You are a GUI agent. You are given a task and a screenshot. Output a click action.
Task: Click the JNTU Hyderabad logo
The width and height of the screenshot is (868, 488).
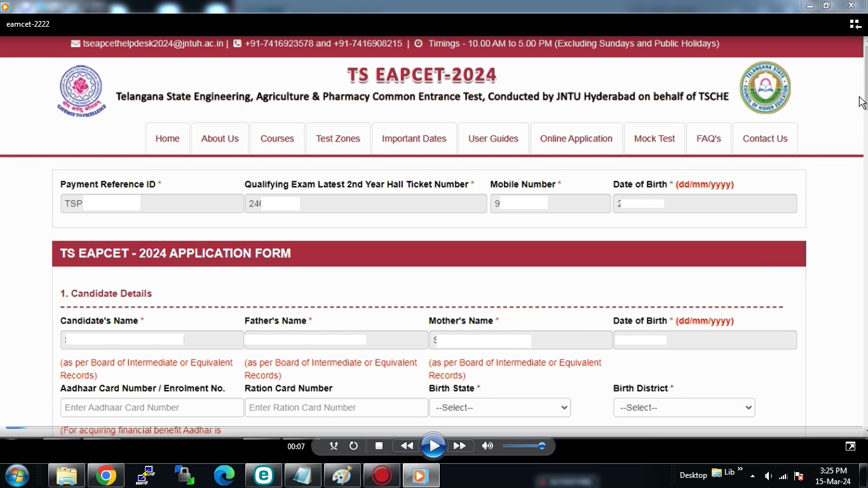(x=82, y=91)
